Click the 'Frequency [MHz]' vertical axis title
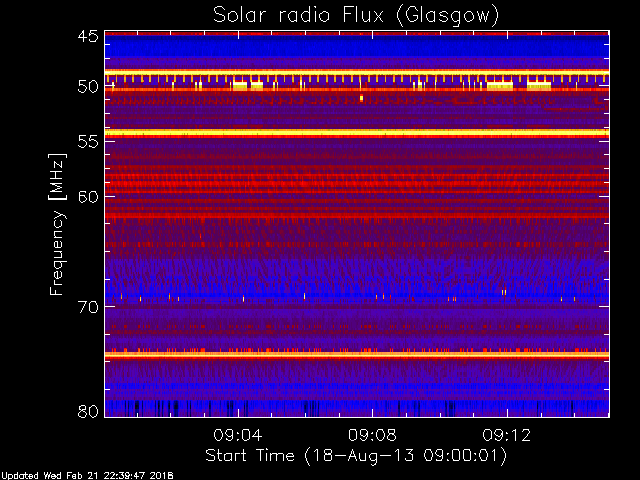 [x=57, y=224]
